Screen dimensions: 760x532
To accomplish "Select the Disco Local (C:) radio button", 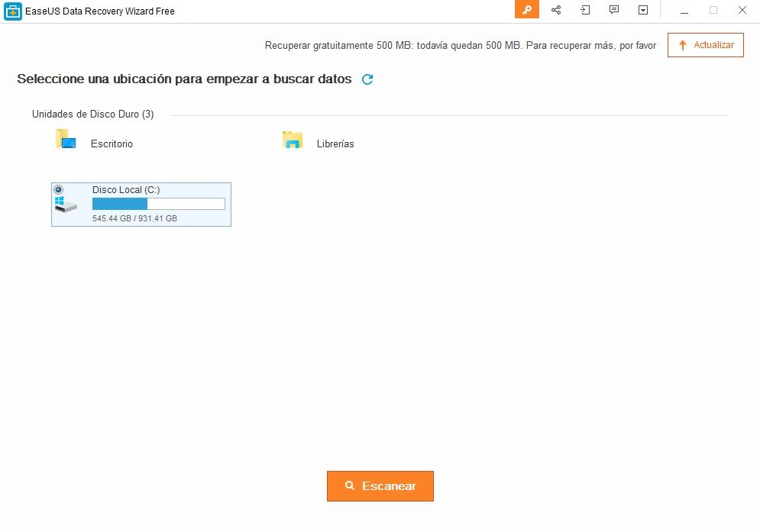I will pyautogui.click(x=59, y=189).
